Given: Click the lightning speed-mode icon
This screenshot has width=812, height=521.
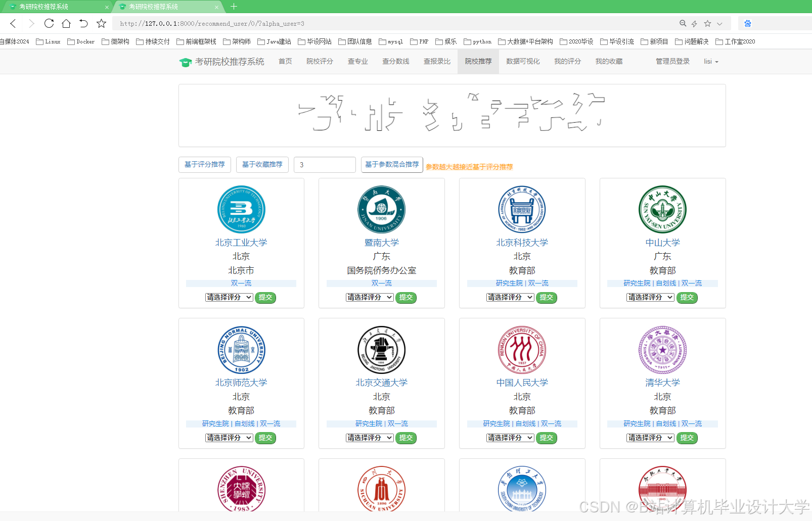Looking at the screenshot, I should (x=695, y=24).
